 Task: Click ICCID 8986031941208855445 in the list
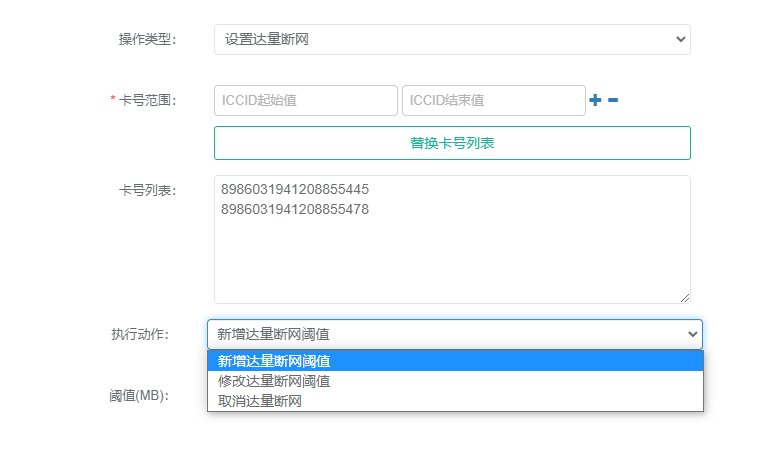tap(295, 189)
